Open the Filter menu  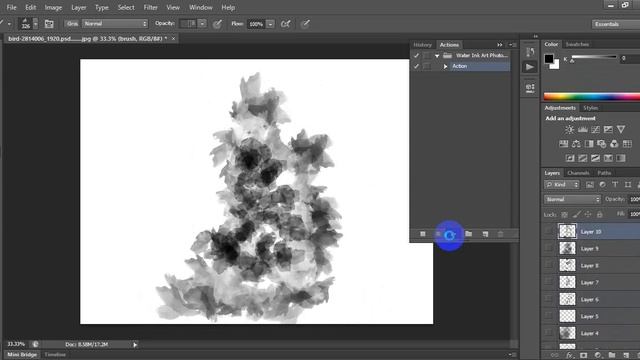coord(150,7)
